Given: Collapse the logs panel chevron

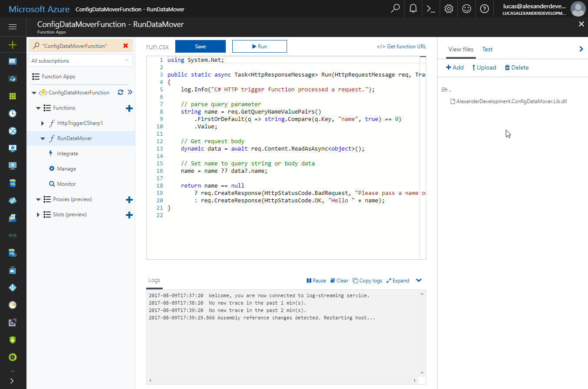Looking at the screenshot, I should pyautogui.click(x=419, y=280).
